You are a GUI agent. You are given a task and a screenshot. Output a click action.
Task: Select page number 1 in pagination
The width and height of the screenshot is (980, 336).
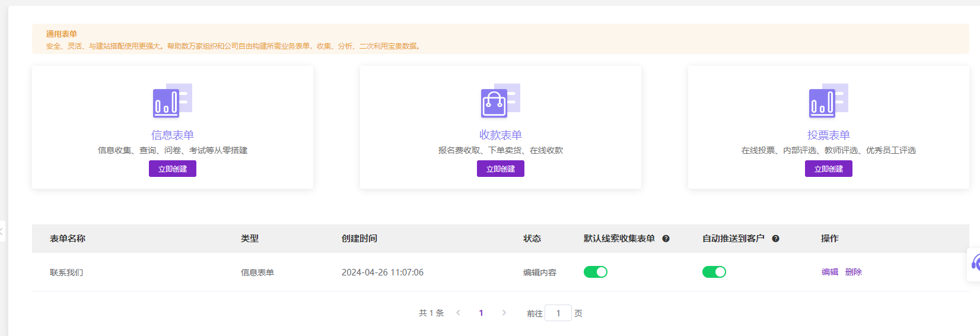tap(481, 313)
